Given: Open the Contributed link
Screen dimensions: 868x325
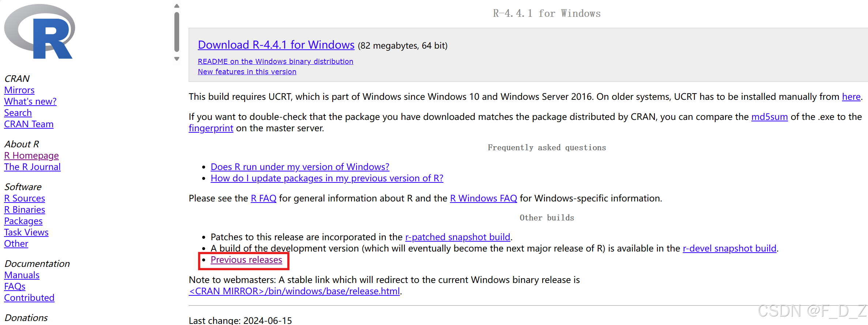Looking at the screenshot, I should pos(29,298).
